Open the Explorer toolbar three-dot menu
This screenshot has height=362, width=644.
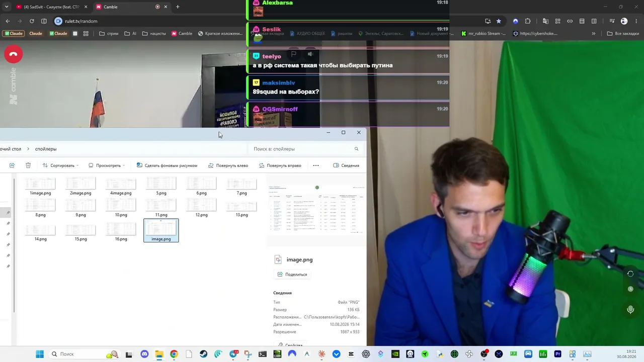click(316, 165)
